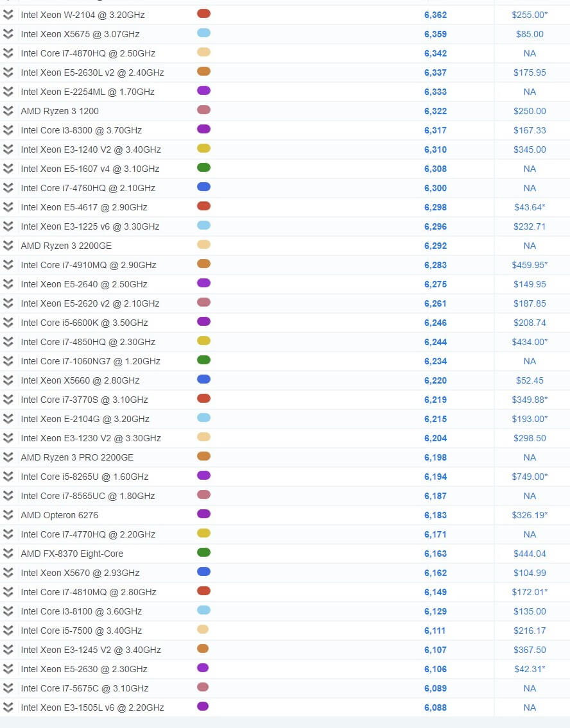The height and width of the screenshot is (728, 570).
Task: Expand the Intel Core i3-8100 row chevron
Action: tap(8, 611)
